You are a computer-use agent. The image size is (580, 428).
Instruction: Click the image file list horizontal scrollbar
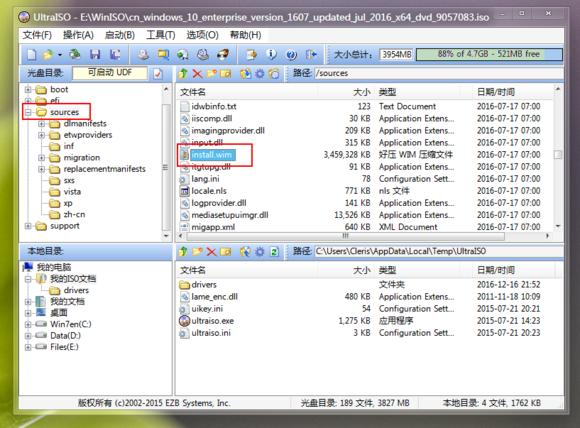[x=346, y=236]
